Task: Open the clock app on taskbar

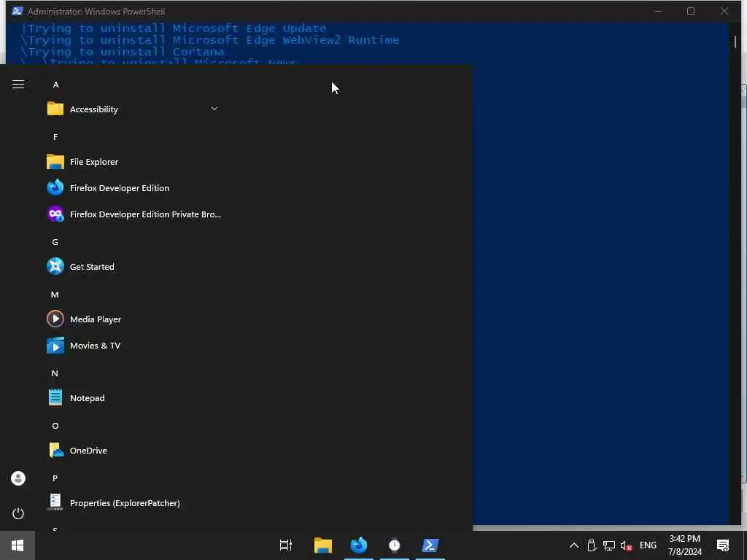Action: [x=395, y=545]
